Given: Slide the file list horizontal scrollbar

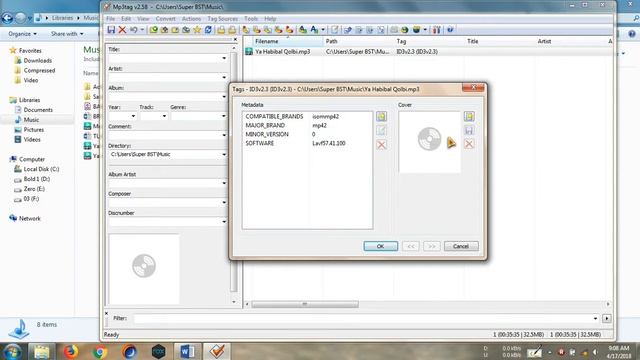Looking at the screenshot, I should (305, 304).
